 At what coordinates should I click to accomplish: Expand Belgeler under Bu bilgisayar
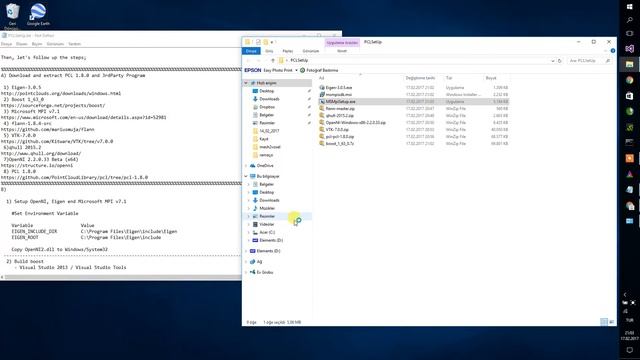249,184
